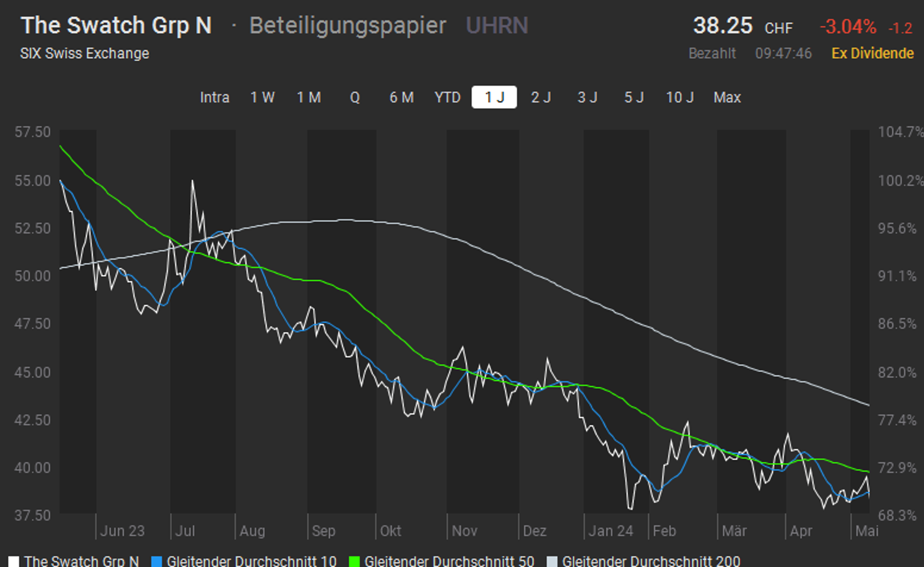Select the Q quarter range
The width and height of the screenshot is (924, 567).
click(355, 98)
